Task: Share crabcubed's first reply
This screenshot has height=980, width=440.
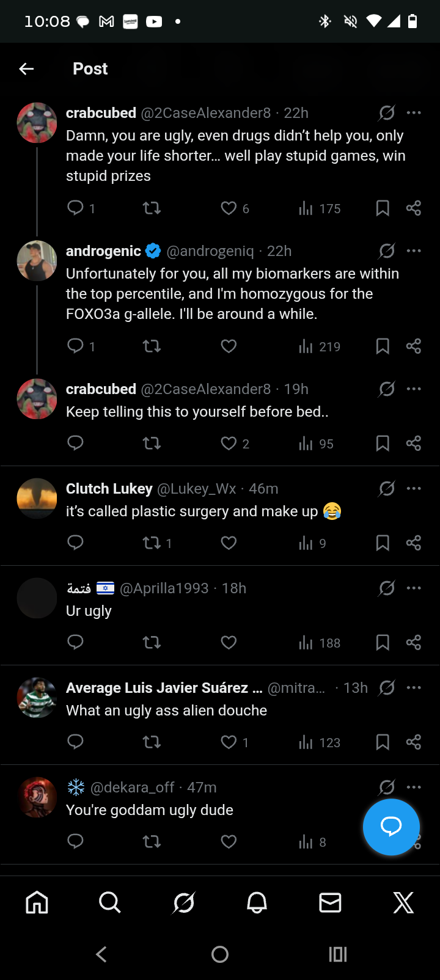Action: 414,208
